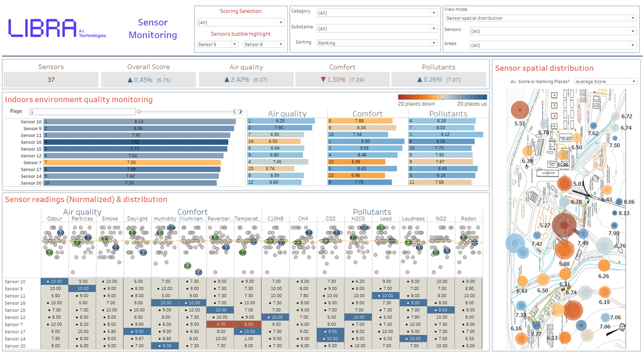This screenshot has height=357, width=644.
Task: Click the 8.06 bubble on the map
Action: click(x=619, y=202)
